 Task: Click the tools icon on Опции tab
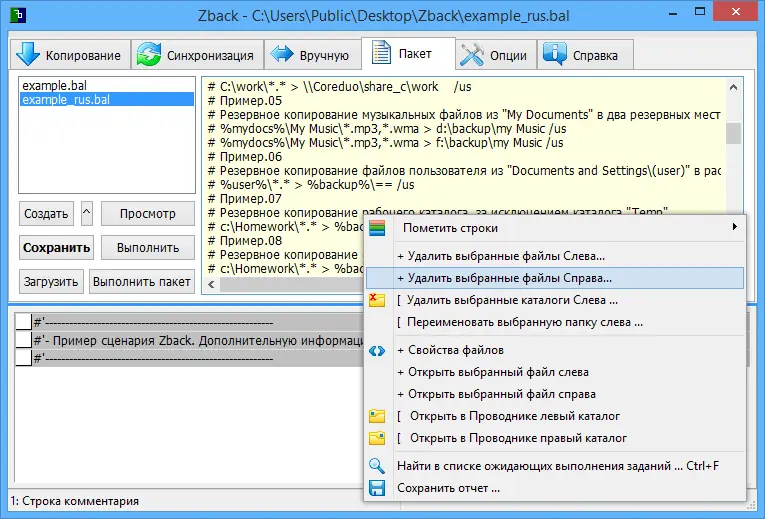tap(472, 54)
